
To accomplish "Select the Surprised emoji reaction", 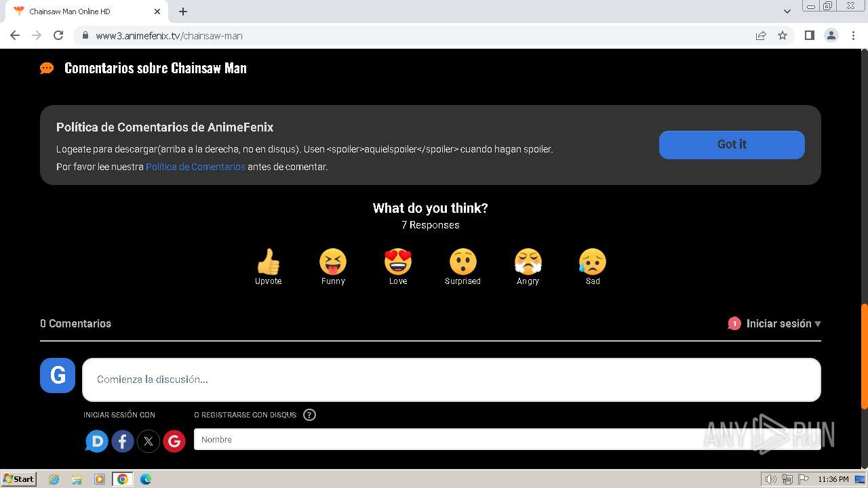I will pos(463,262).
